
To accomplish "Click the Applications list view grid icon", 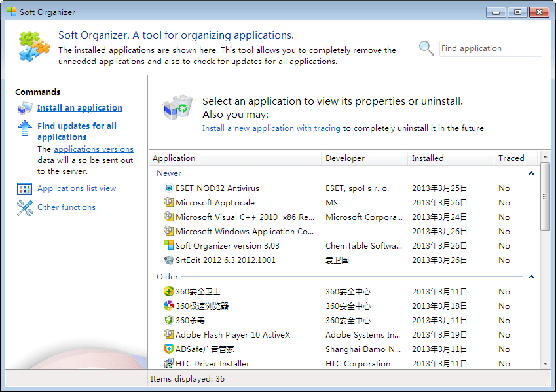I will pos(24,189).
